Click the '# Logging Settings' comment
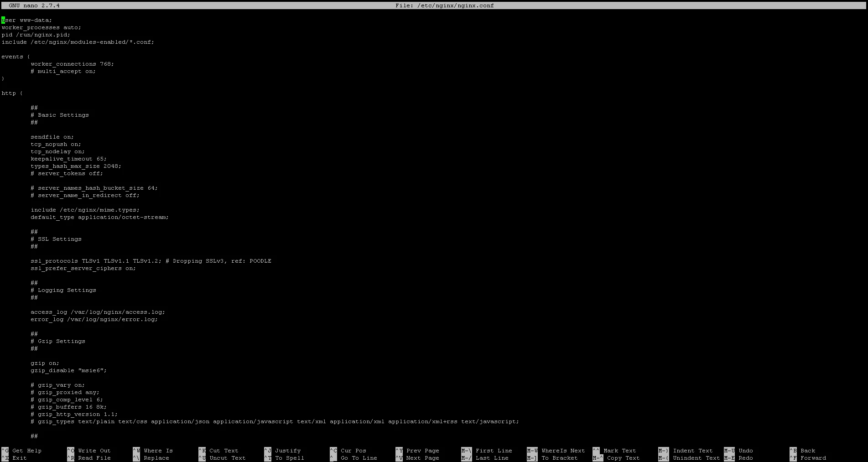Screen dimensions: 868x462 click(63, 290)
